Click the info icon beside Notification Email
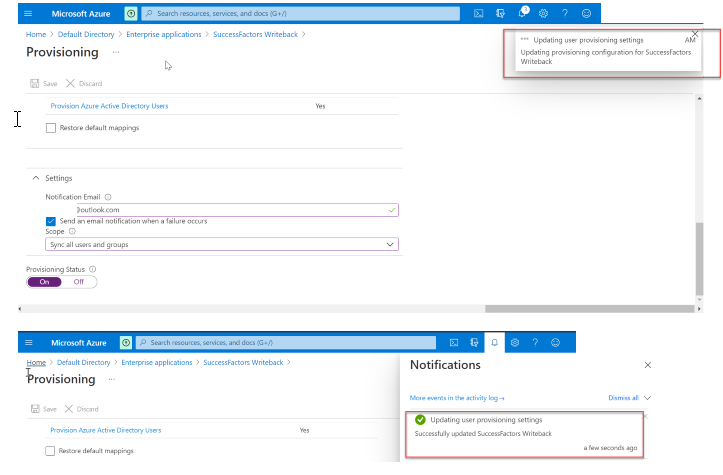Screen dimensions: 723x475 tap(108, 197)
